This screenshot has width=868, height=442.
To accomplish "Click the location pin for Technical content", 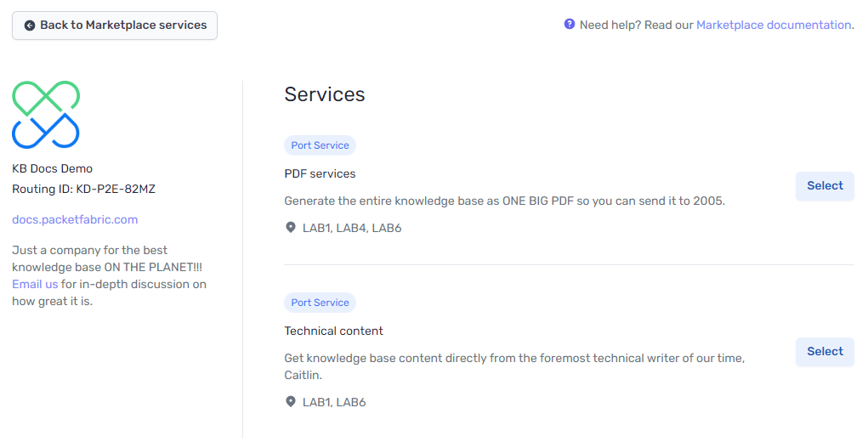I will click(291, 402).
